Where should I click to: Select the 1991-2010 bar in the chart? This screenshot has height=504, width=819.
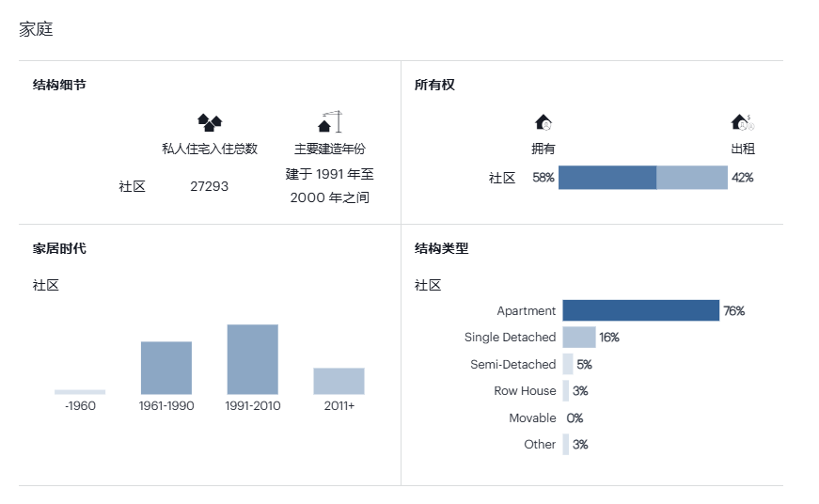(253, 359)
